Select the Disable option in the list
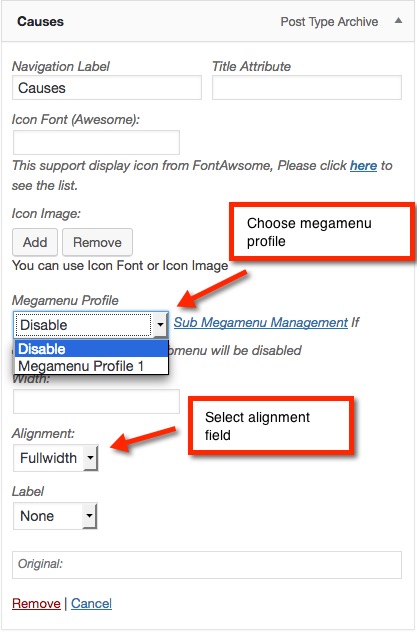The image size is (417, 633). [x=91, y=349]
